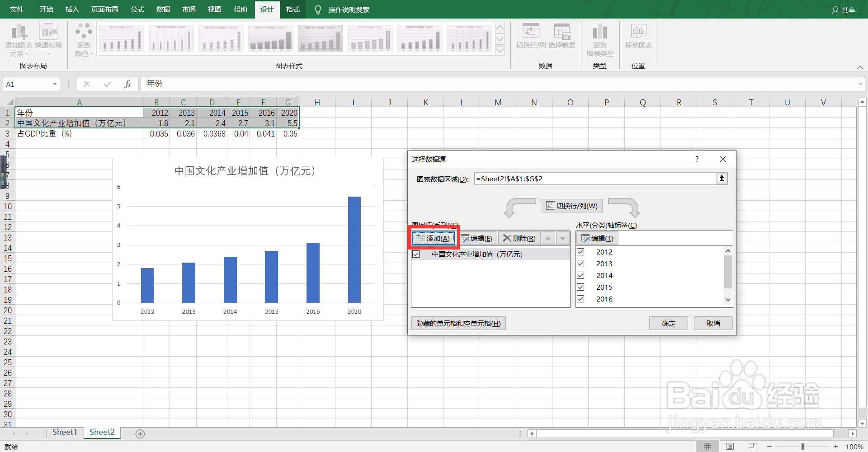The height and width of the screenshot is (452, 868).
Task: Click the 隐藏的单元格和空单元格(H) button
Action: pos(458,323)
